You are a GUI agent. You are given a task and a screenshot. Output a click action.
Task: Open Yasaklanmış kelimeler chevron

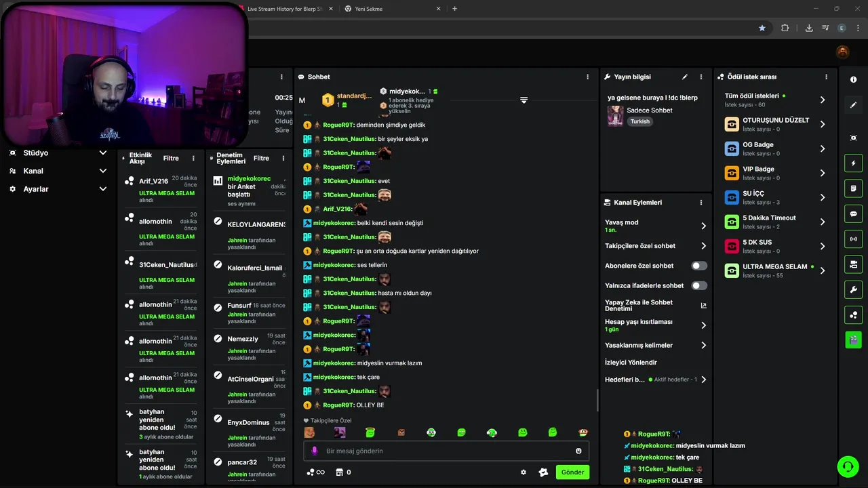coord(703,345)
